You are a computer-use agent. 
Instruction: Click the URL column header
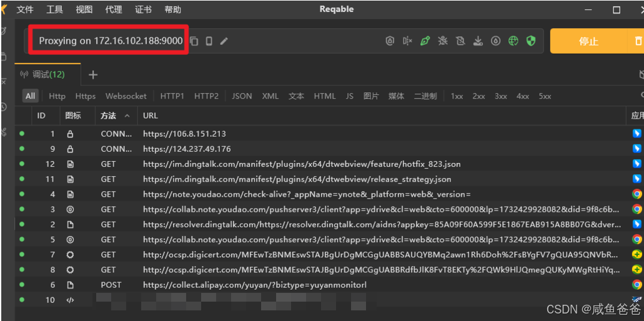click(x=151, y=116)
